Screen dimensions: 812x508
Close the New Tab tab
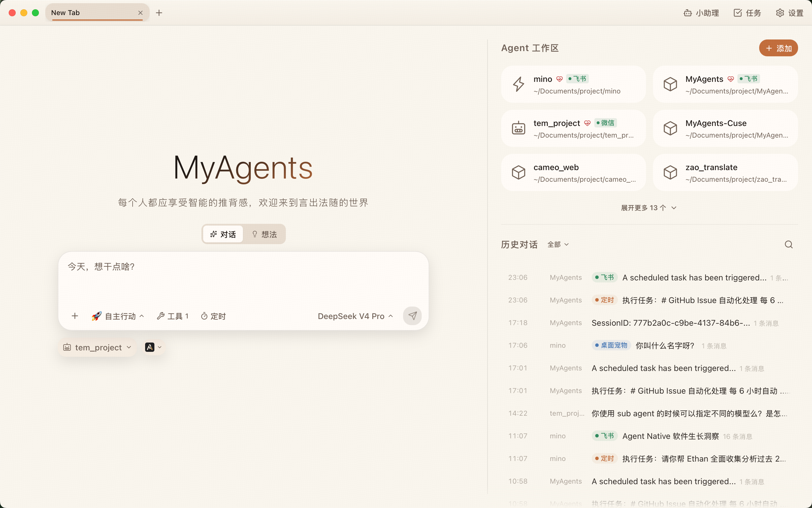(x=140, y=13)
